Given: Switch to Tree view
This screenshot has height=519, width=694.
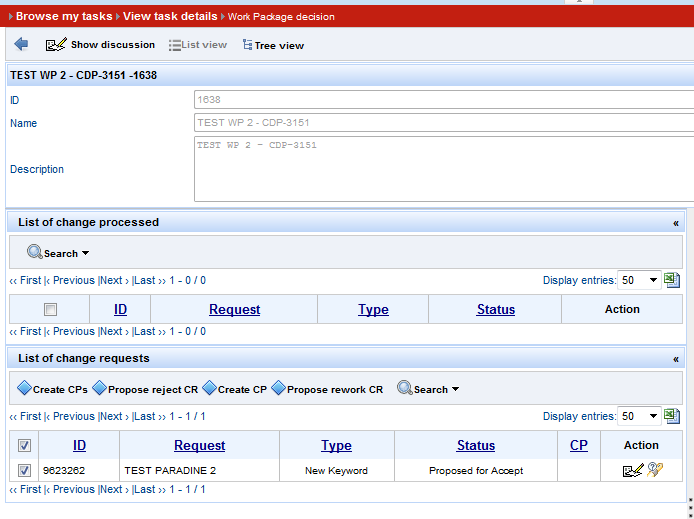Looking at the screenshot, I should 273,45.
